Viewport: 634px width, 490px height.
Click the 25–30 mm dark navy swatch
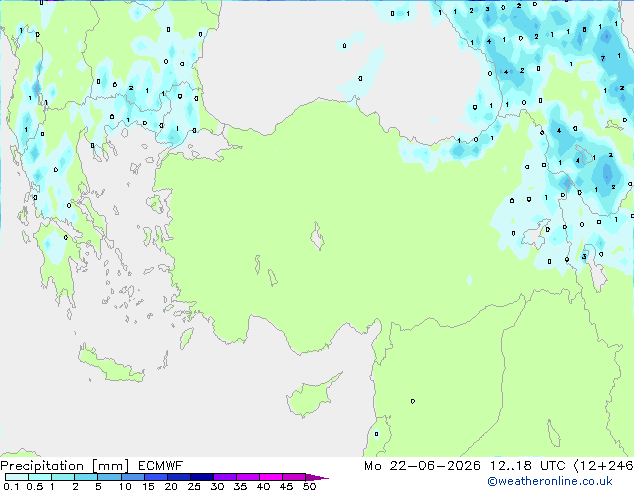[202, 477]
